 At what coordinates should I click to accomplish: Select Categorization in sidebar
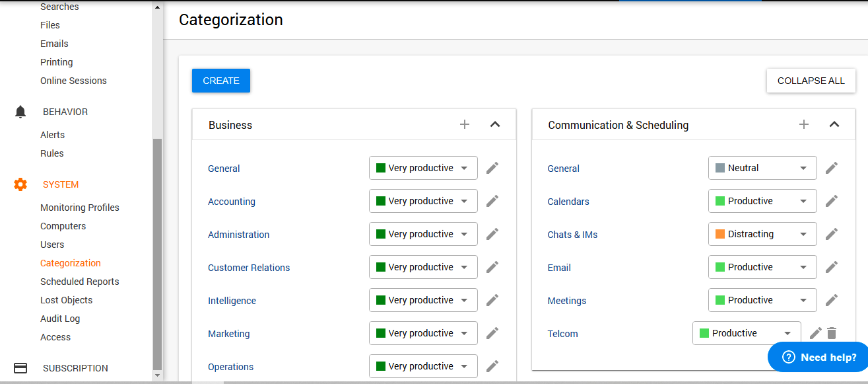tap(71, 263)
